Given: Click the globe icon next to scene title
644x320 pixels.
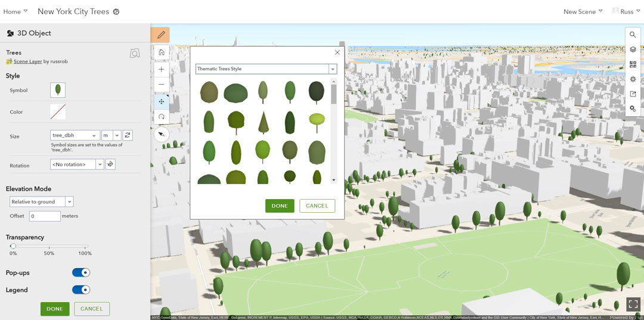Looking at the screenshot, I should point(116,12).
